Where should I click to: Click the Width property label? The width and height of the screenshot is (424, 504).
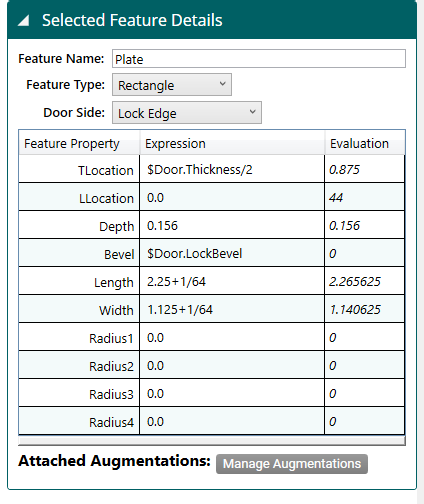[116, 311]
